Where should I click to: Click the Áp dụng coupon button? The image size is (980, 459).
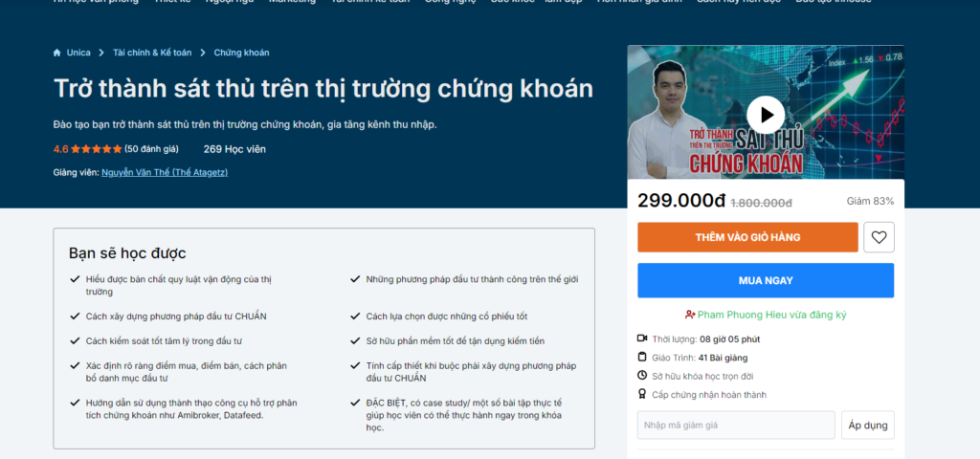[x=867, y=426]
